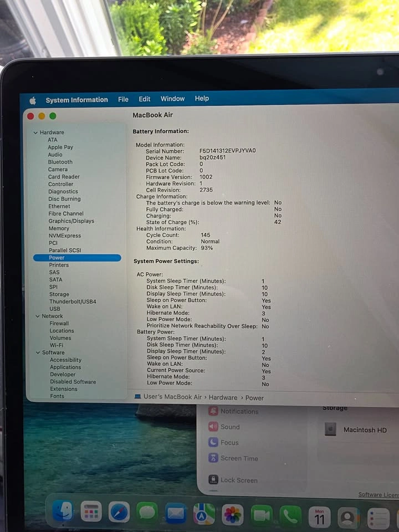Select PCI in the sidebar

tap(53, 243)
